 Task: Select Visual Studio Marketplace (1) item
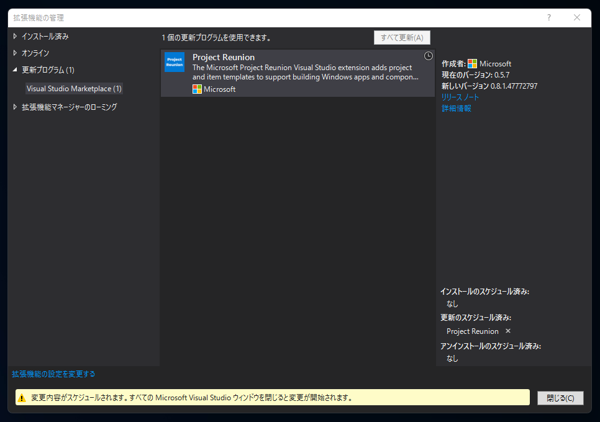pyautogui.click(x=74, y=89)
